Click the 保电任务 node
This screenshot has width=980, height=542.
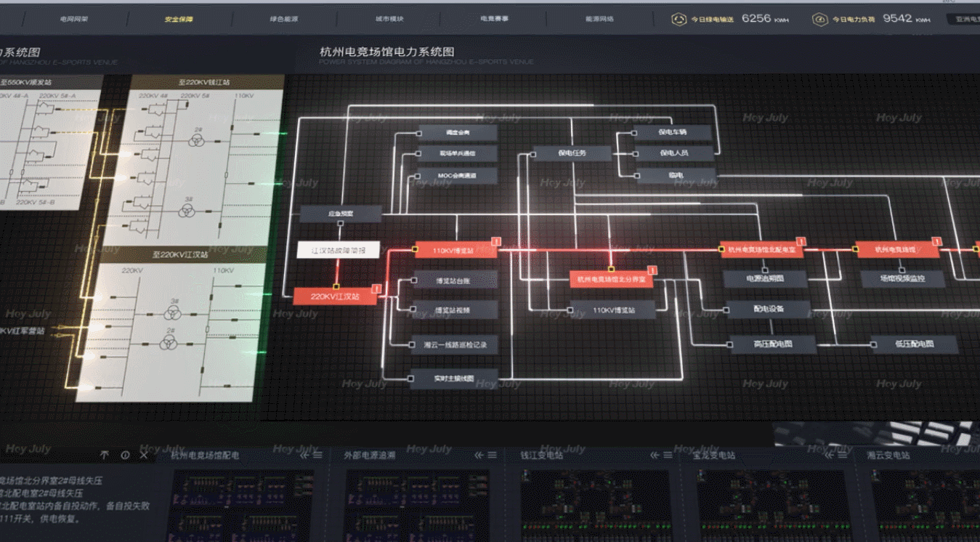[x=572, y=153]
